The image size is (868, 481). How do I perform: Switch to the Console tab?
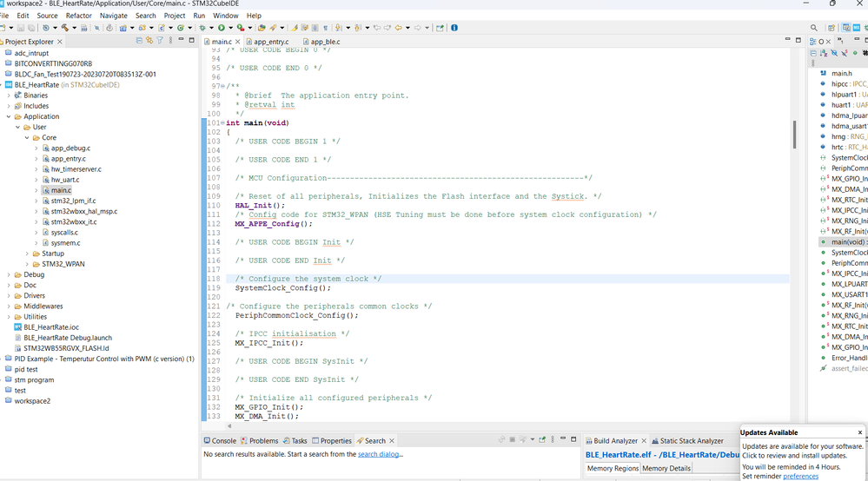(x=220, y=441)
